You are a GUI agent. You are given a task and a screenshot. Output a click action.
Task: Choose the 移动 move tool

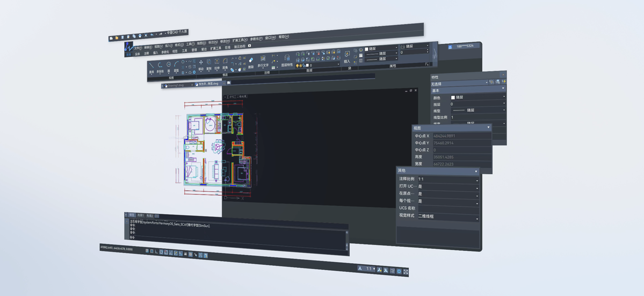point(201,65)
